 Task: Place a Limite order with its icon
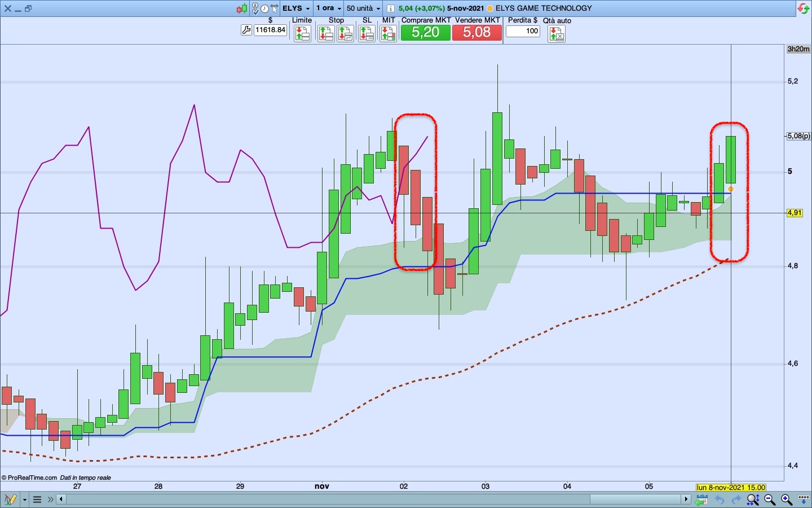(302, 34)
